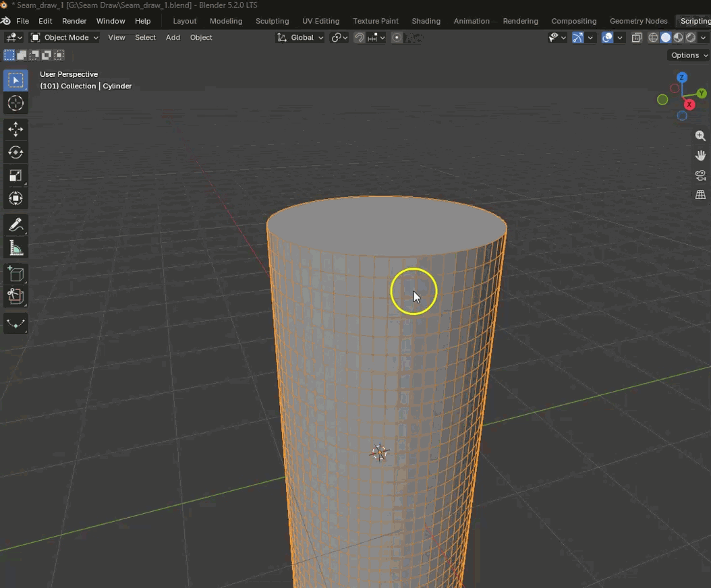This screenshot has height=588, width=711.
Task: Open the Object Mode dropdown
Action: (x=64, y=38)
